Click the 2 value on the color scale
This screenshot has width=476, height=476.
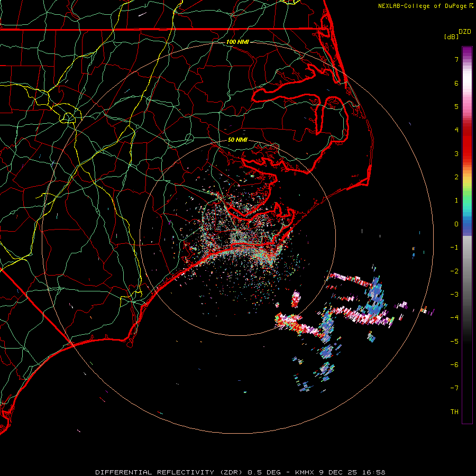(456, 177)
